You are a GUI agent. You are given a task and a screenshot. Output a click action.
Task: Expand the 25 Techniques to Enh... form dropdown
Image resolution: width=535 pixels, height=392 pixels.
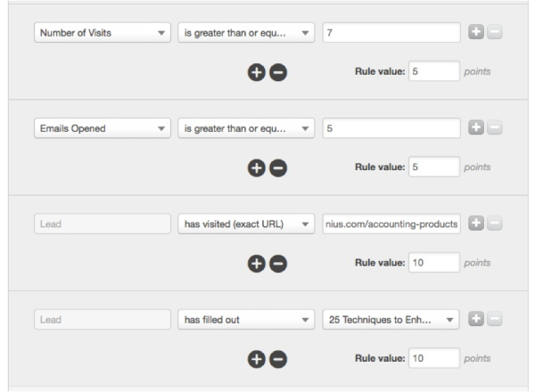click(x=391, y=320)
